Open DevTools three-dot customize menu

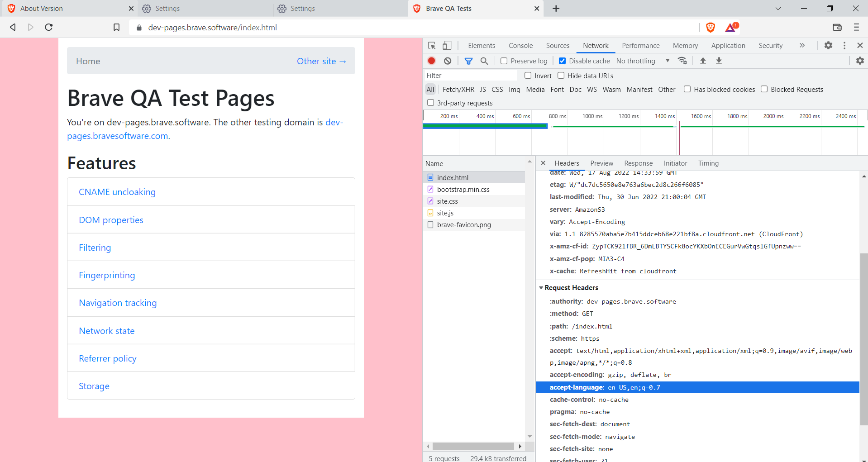pyautogui.click(x=844, y=45)
